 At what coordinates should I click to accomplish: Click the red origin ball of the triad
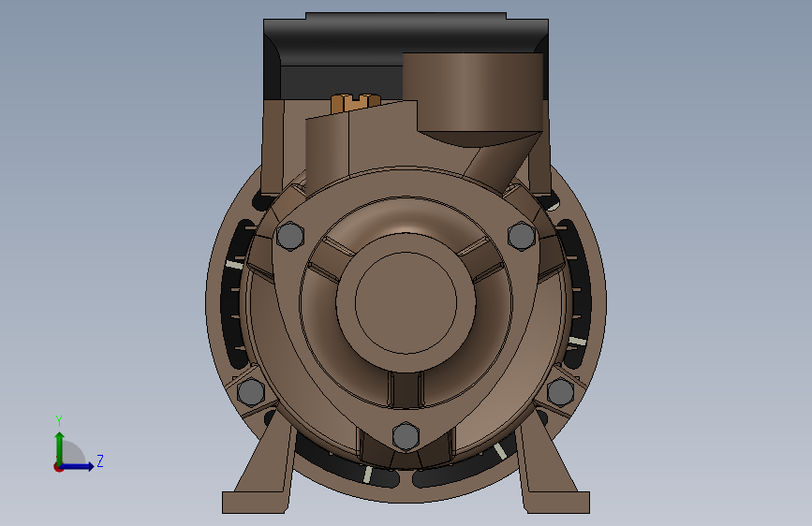click(58, 467)
